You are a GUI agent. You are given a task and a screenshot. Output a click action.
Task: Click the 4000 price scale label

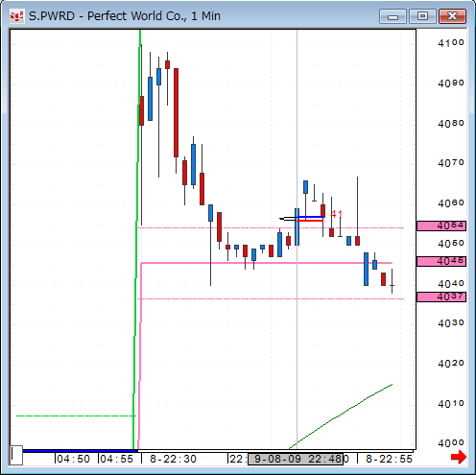451,443
